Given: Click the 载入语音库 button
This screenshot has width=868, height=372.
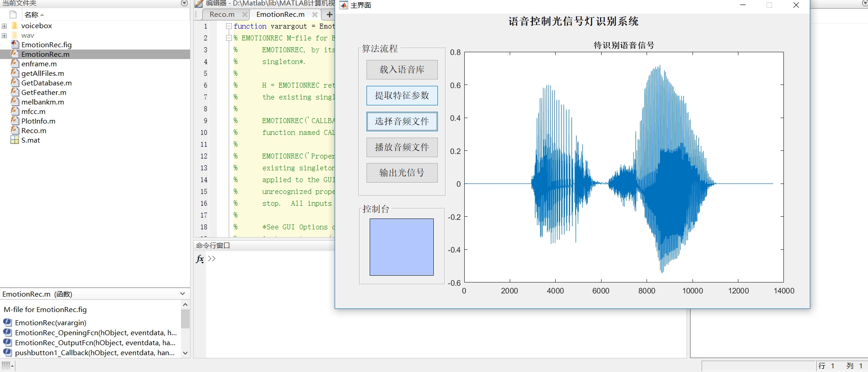Looking at the screenshot, I should (402, 69).
